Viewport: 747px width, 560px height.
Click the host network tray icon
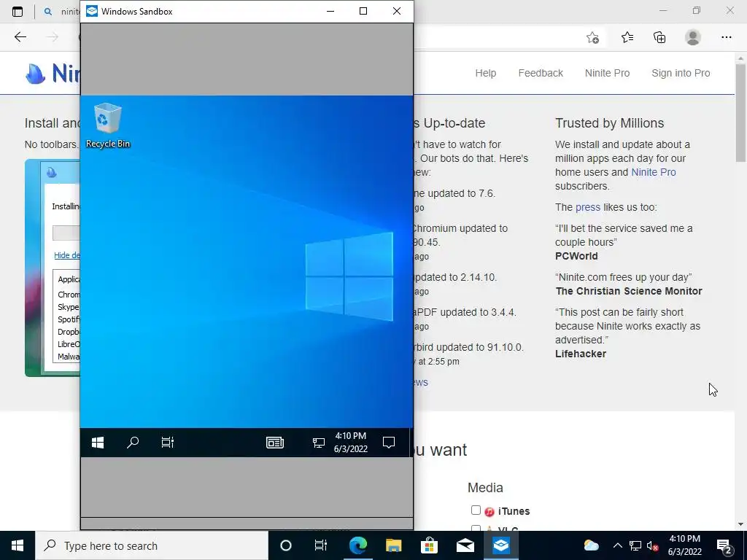(x=635, y=545)
